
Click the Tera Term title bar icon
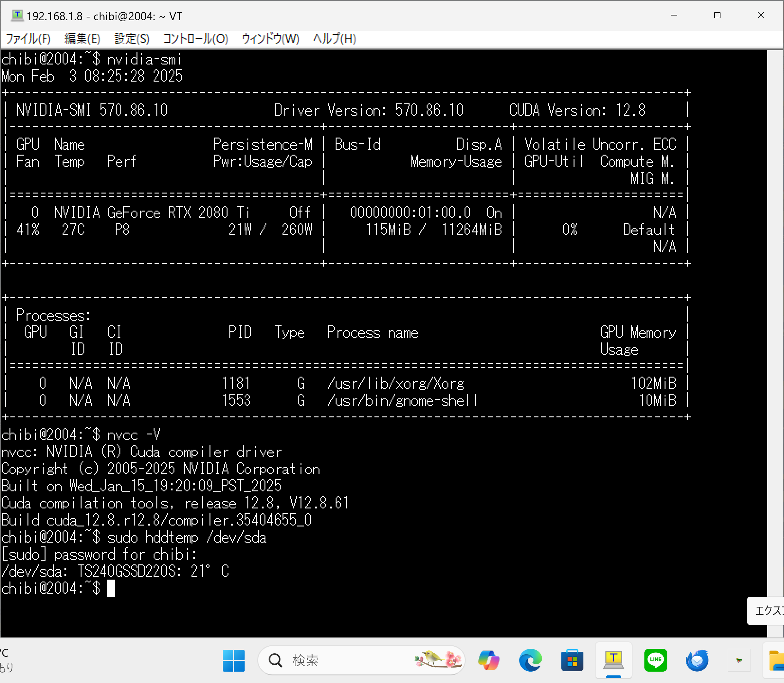(17, 15)
